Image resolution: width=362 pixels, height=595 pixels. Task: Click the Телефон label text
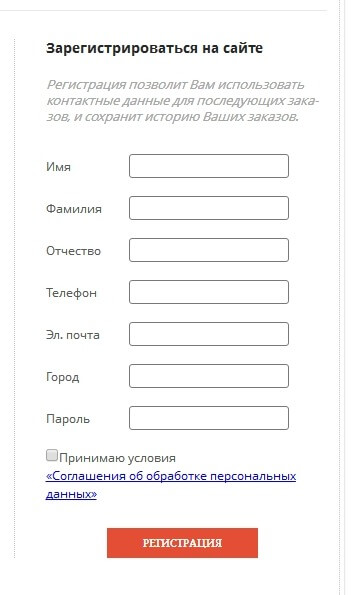pos(71,293)
